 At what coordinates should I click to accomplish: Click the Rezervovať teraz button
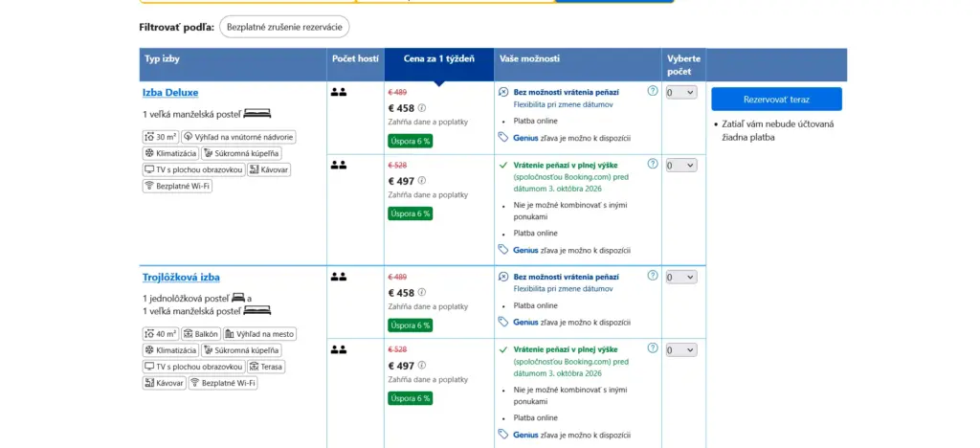click(x=776, y=100)
